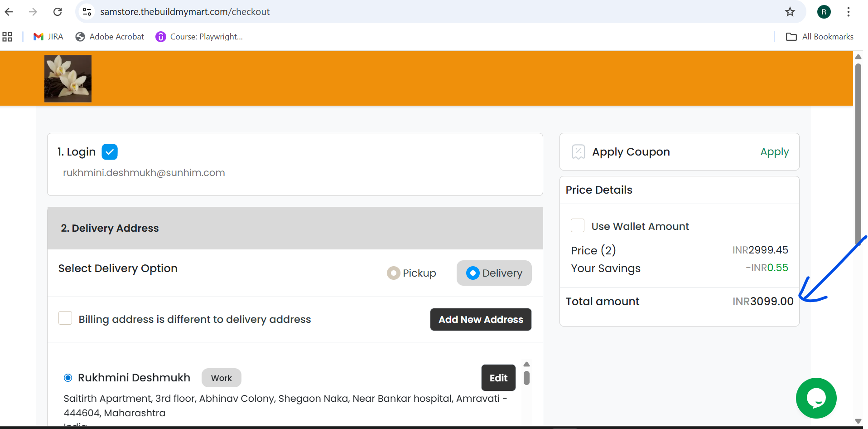
Task: Open the green chat bubble widget
Action: (x=816, y=398)
